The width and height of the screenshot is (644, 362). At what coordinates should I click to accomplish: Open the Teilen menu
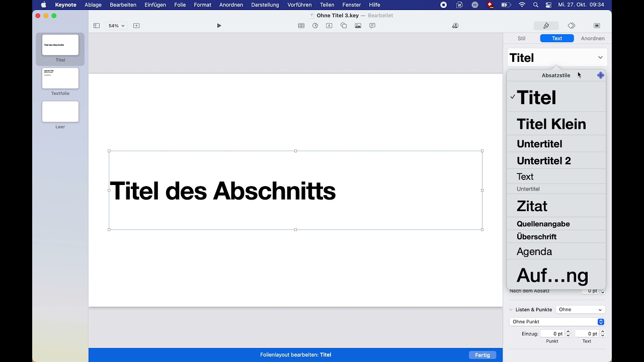click(327, 5)
